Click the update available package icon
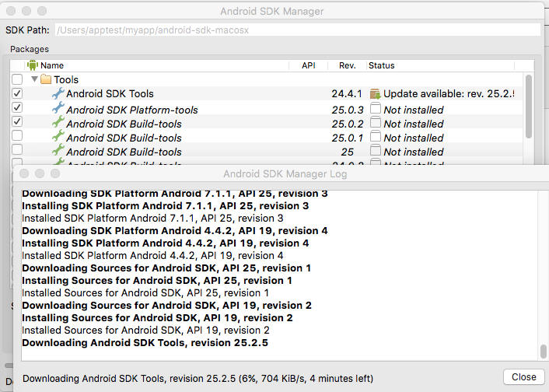Image resolution: width=549 pixels, height=392 pixels. click(375, 94)
